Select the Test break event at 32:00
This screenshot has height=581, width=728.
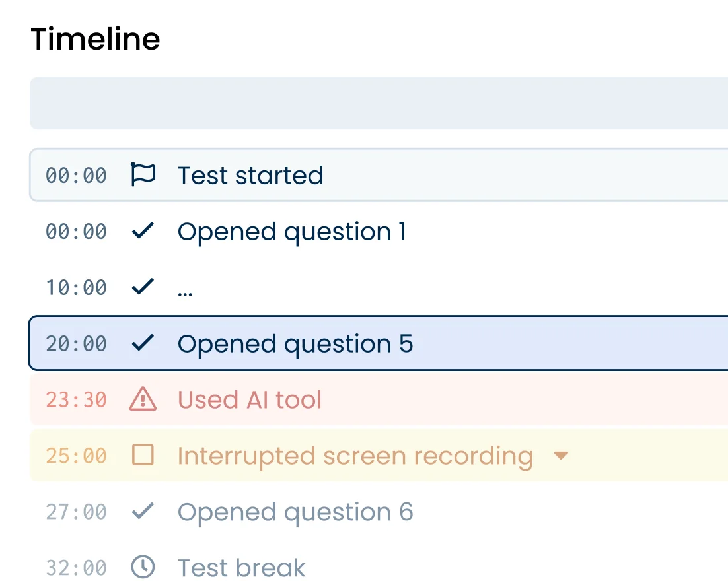point(241,568)
